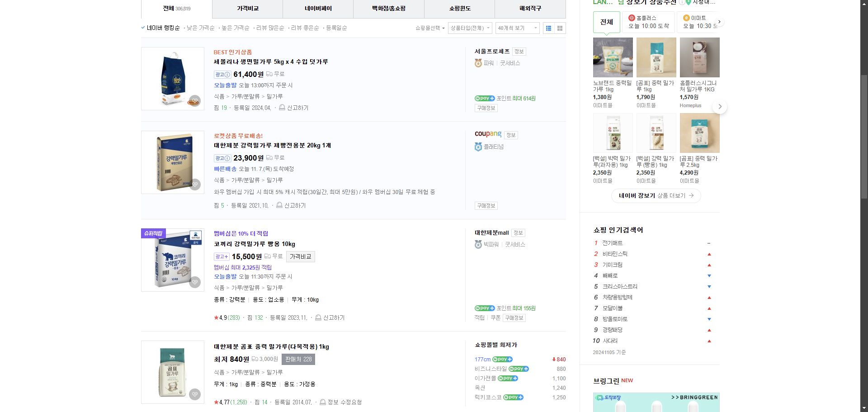Switch to grid view layout icon
Screen dimensions: 868x412
tap(560, 28)
